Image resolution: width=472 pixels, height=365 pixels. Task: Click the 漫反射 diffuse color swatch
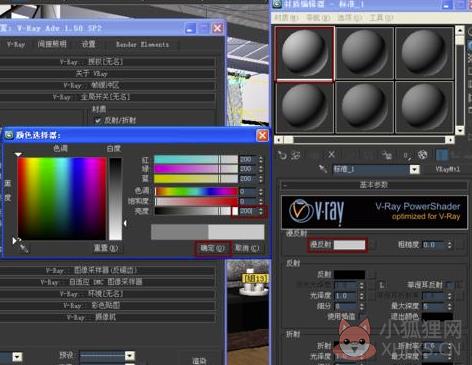click(349, 245)
